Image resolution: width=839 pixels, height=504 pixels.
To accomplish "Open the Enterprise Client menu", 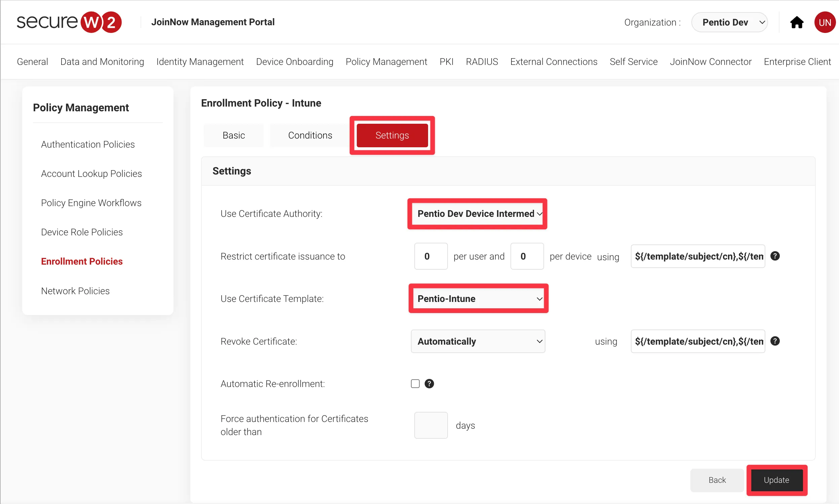I will [x=797, y=62].
